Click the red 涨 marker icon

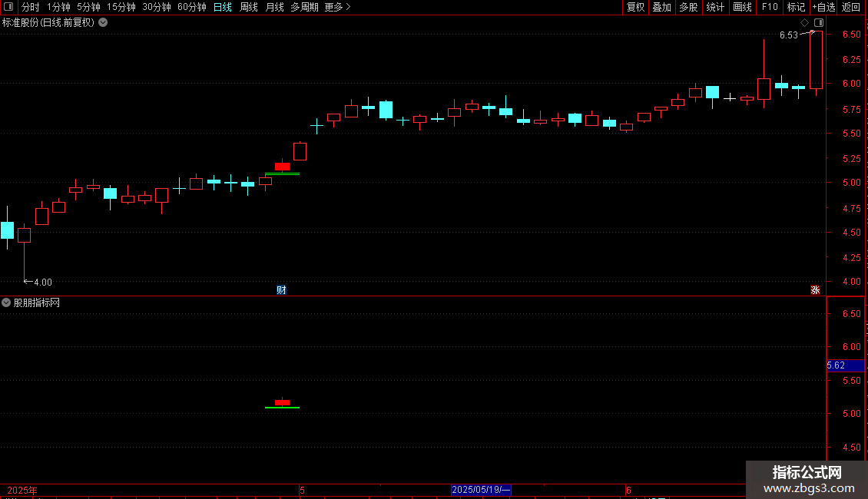(x=815, y=290)
